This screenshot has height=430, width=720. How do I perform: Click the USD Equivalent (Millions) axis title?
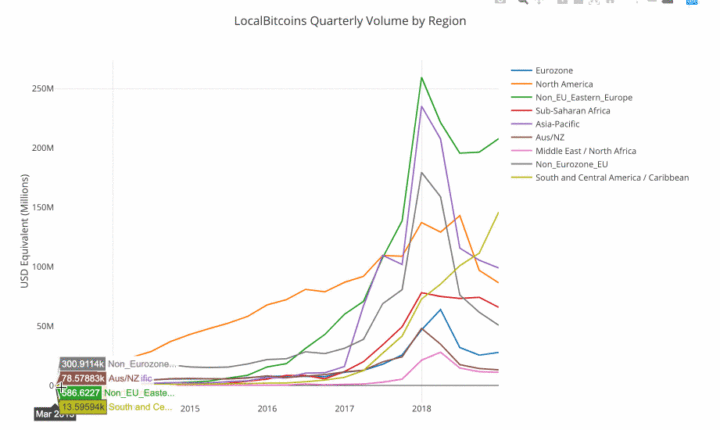tap(24, 231)
